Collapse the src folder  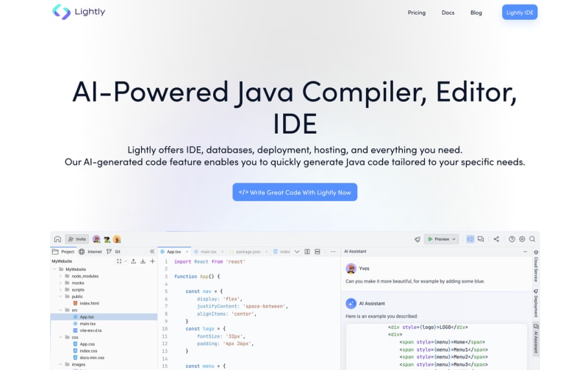coord(61,310)
